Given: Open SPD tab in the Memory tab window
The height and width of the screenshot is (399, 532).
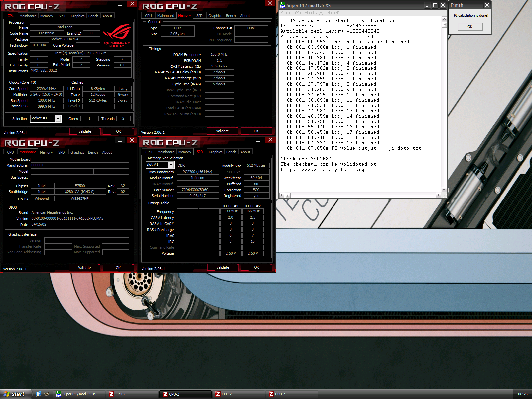Looking at the screenshot, I should (x=199, y=16).
